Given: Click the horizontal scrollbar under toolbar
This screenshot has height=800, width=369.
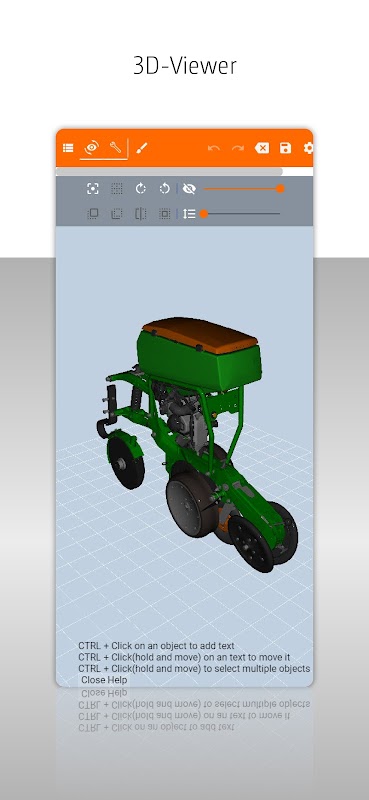Looking at the screenshot, I should 169,172.
